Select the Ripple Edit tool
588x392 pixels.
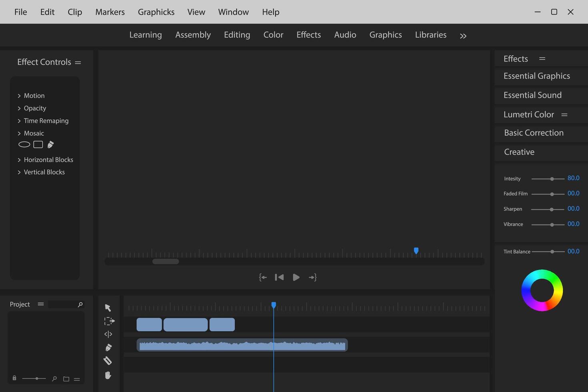pyautogui.click(x=108, y=334)
